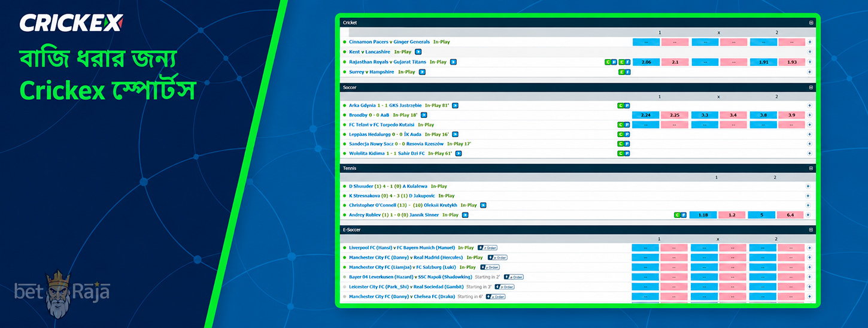Click plus icon on Bayer 04 Leverkusen row
The height and width of the screenshot is (328, 868).
click(x=810, y=277)
